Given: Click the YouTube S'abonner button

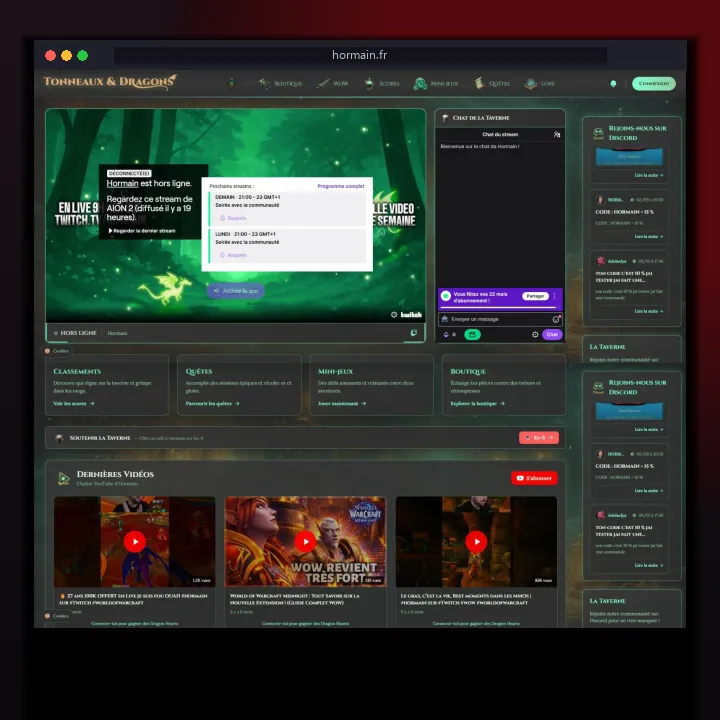Looking at the screenshot, I should (x=534, y=478).
